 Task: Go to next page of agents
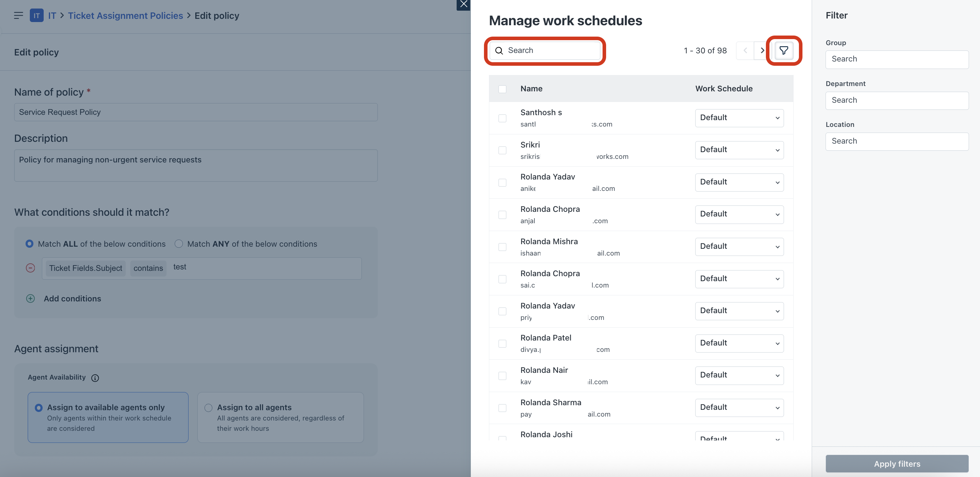[x=762, y=50]
